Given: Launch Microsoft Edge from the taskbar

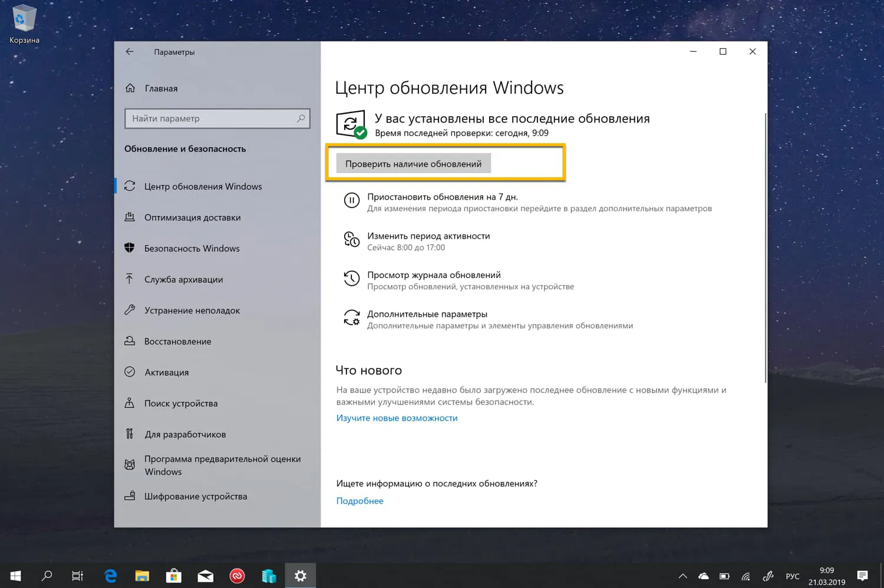Looking at the screenshot, I should (x=110, y=576).
